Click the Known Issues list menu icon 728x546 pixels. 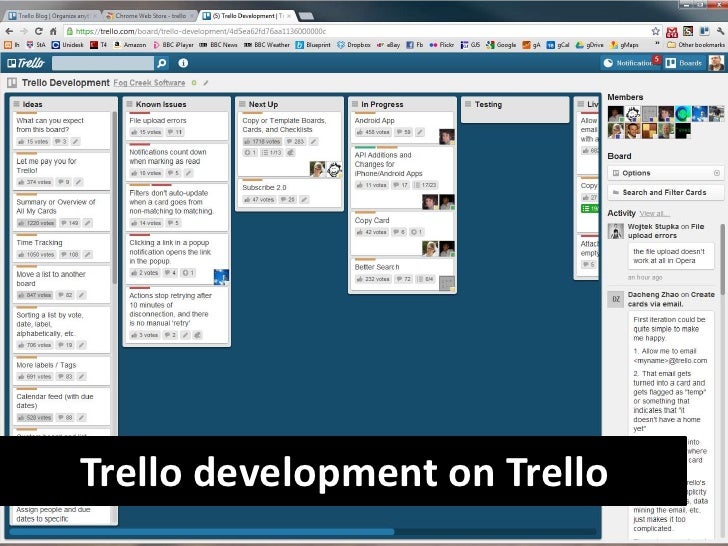click(x=130, y=104)
